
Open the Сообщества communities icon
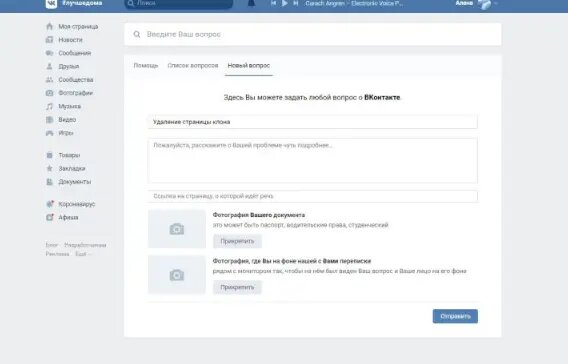50,80
